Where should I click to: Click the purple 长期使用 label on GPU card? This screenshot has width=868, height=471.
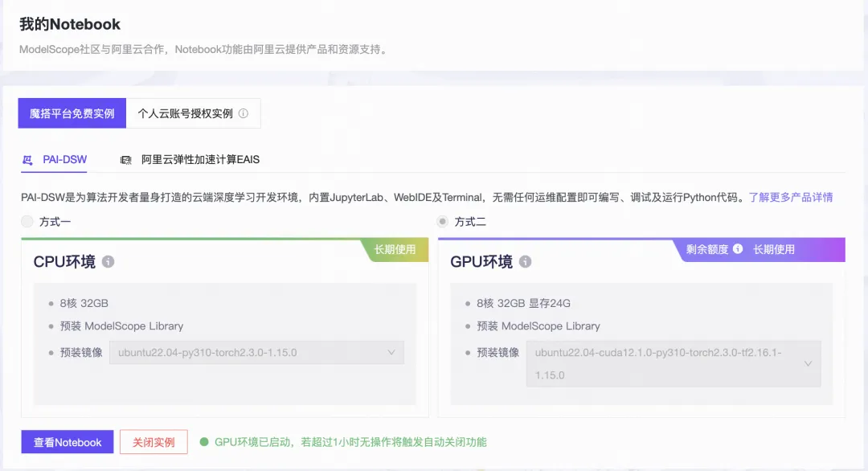773,250
